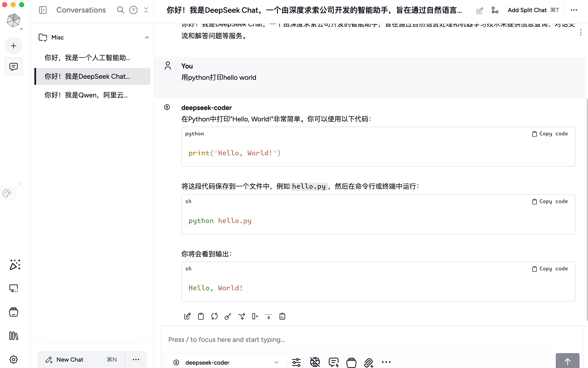Open the three-dot menu beside New Chat
This screenshot has height=368, width=588.
136,360
